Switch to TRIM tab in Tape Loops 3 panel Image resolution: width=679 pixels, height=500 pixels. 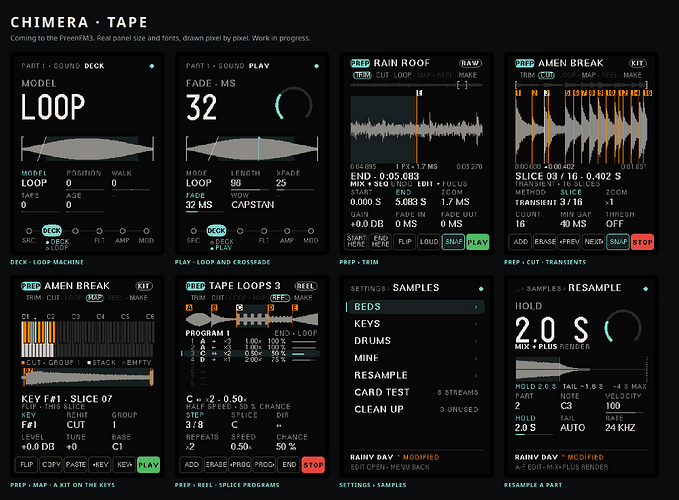click(x=198, y=298)
